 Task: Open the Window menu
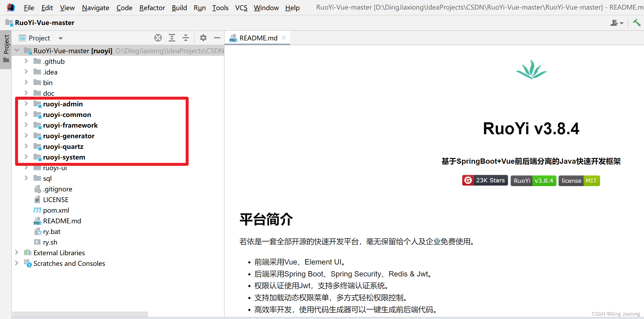coord(266,8)
